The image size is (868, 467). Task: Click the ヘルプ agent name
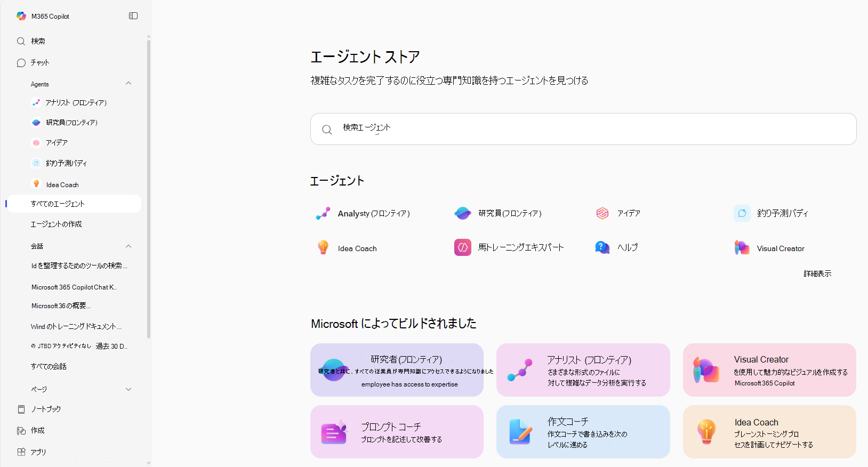pyautogui.click(x=628, y=247)
